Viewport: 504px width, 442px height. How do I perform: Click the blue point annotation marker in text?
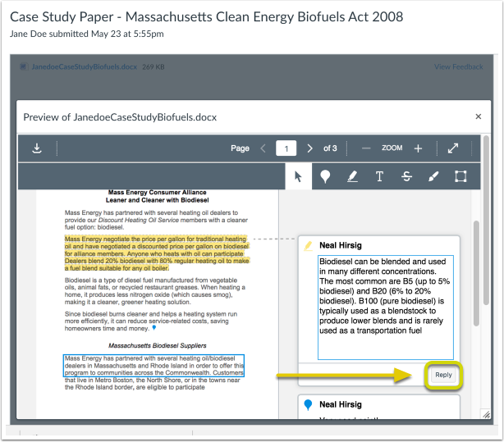click(x=154, y=328)
